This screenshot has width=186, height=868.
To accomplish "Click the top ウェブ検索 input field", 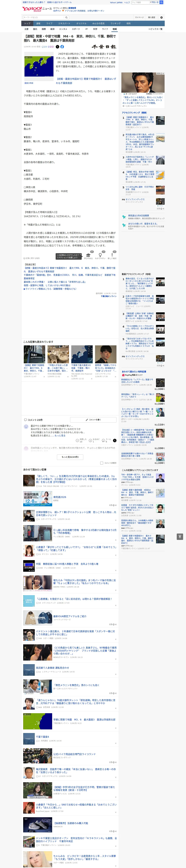I will pos(140,2).
